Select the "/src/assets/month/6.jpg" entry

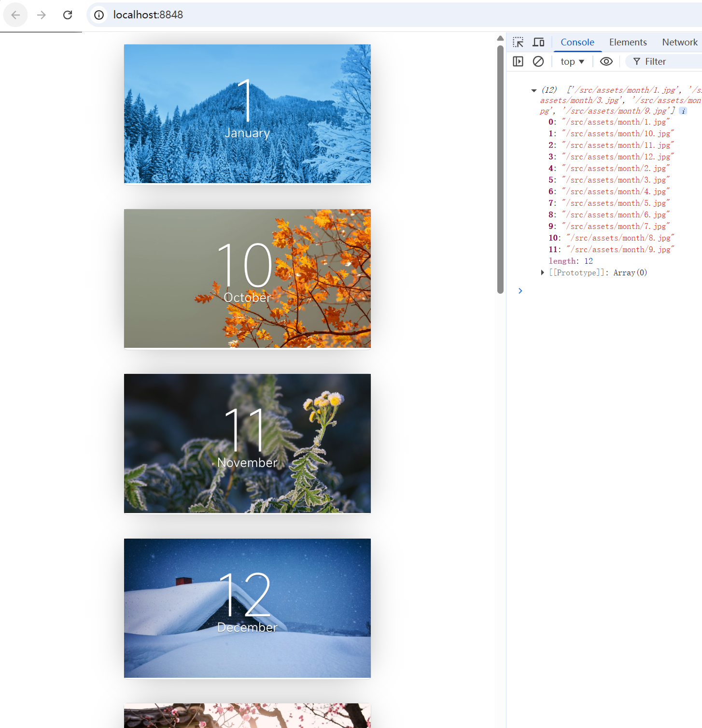click(x=616, y=215)
